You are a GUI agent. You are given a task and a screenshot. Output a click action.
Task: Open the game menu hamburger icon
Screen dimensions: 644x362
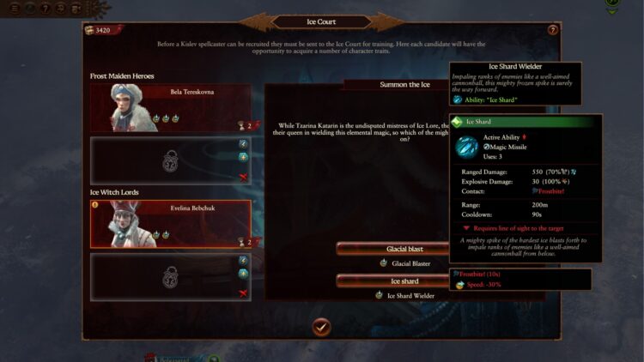click(15, 9)
